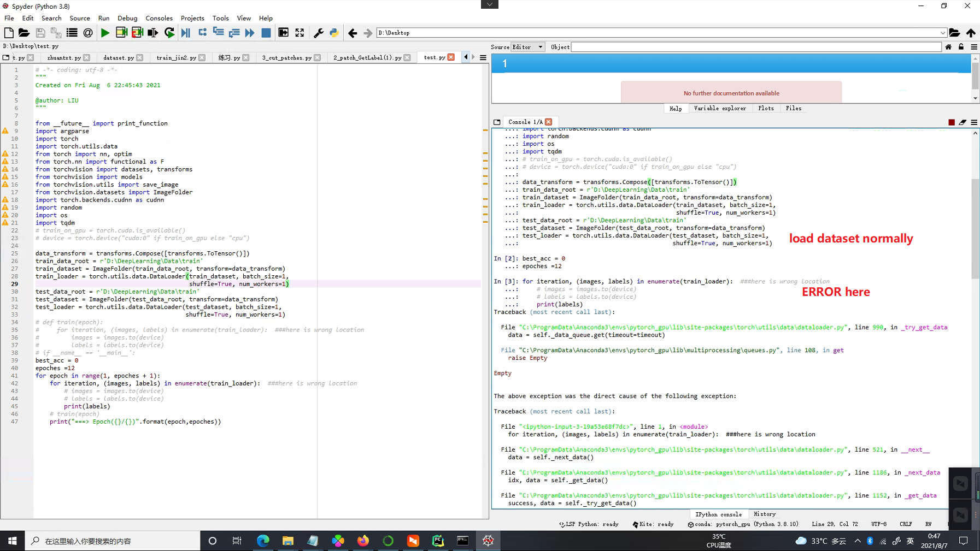Create a new file
Viewport: 980px width, 551px height.
pyautogui.click(x=8, y=33)
